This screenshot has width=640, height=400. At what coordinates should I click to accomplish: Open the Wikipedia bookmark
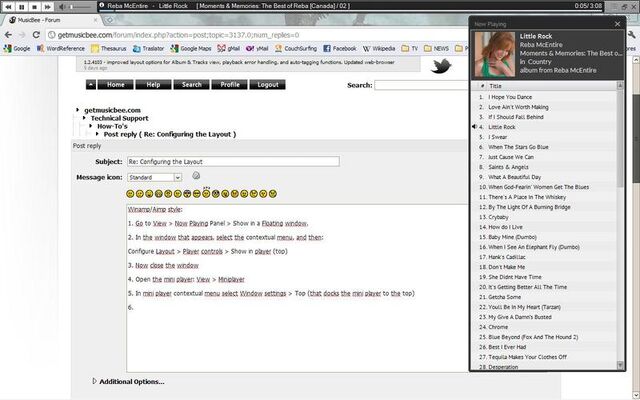pos(379,49)
